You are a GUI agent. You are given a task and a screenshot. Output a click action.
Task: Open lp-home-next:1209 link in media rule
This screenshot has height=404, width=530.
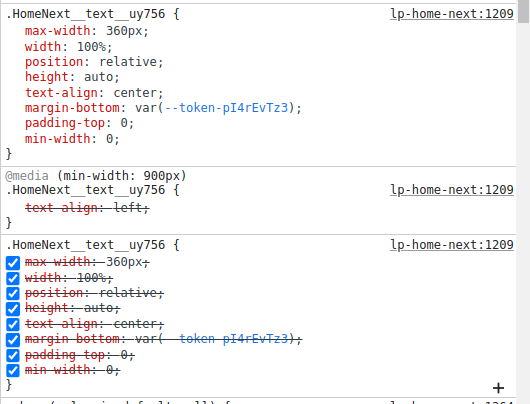(x=452, y=190)
